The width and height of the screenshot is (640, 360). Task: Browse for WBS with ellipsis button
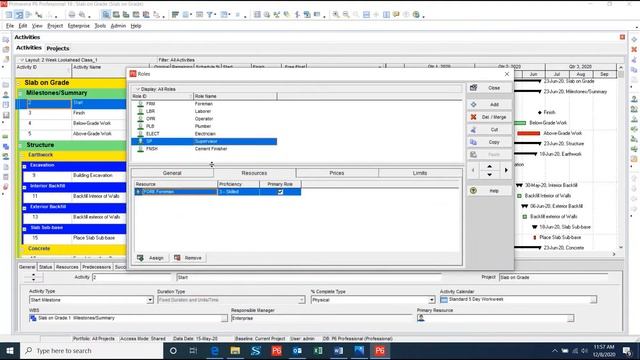224,318
